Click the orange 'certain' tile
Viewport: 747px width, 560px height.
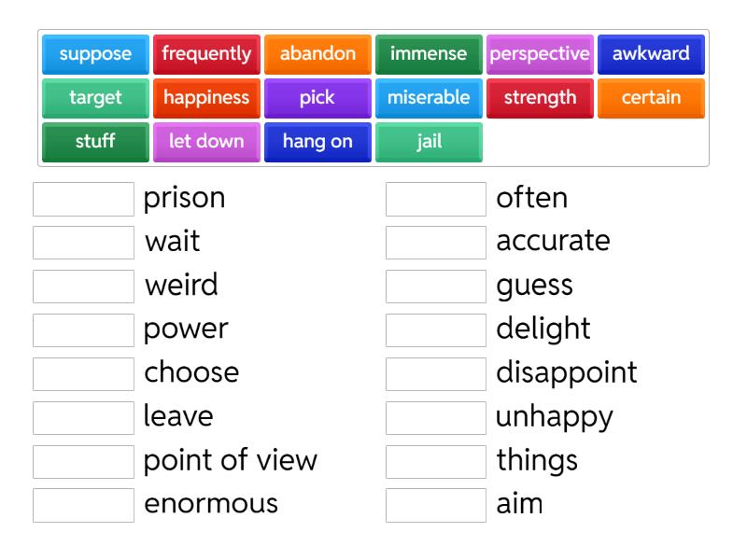[x=651, y=98]
